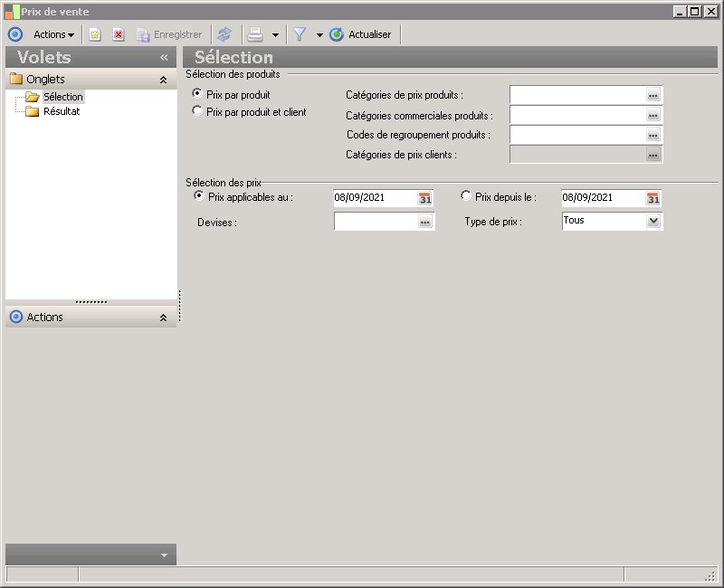
Task: Collapse the Onglets panel section
Action: [x=163, y=80]
